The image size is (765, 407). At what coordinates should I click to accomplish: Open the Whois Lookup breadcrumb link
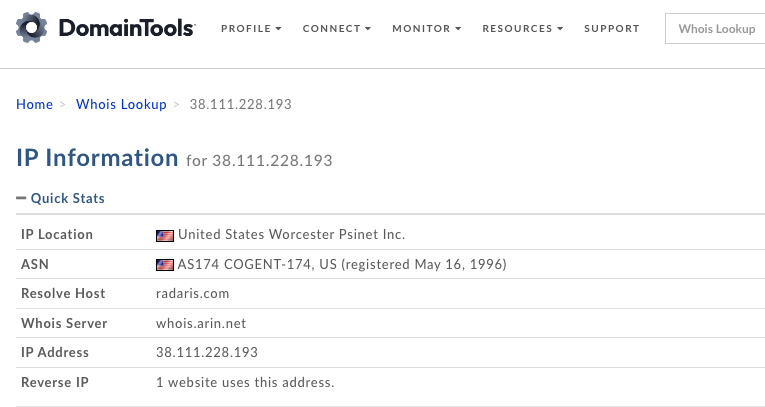click(x=121, y=104)
